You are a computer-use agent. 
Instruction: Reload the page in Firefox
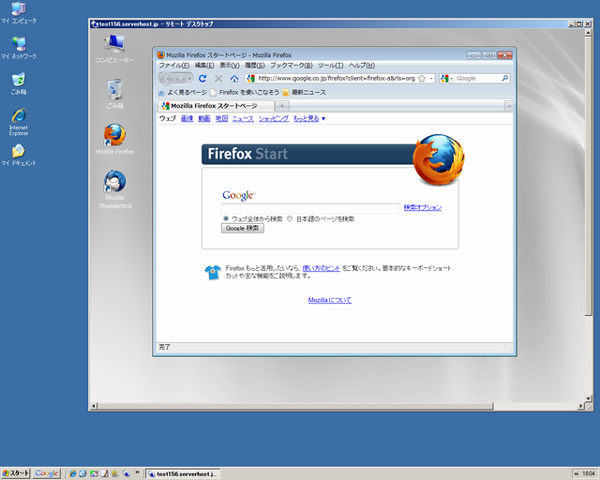click(202, 78)
